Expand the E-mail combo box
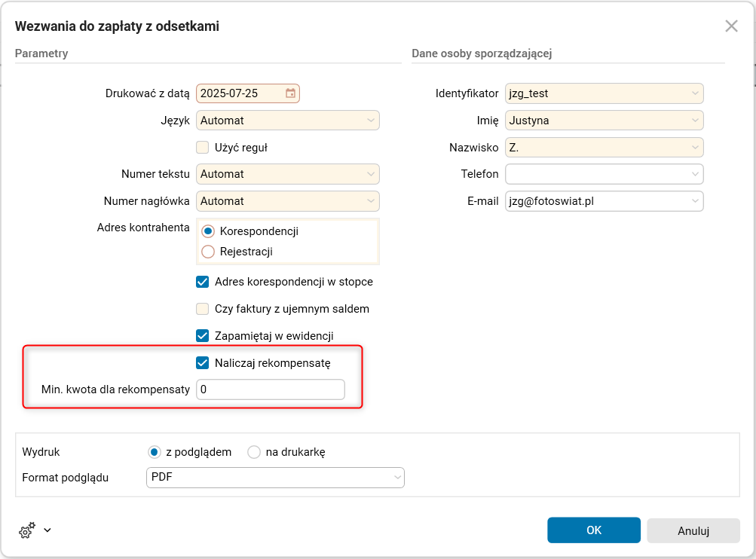Image resolution: width=756 pixels, height=559 pixels. [x=695, y=201]
